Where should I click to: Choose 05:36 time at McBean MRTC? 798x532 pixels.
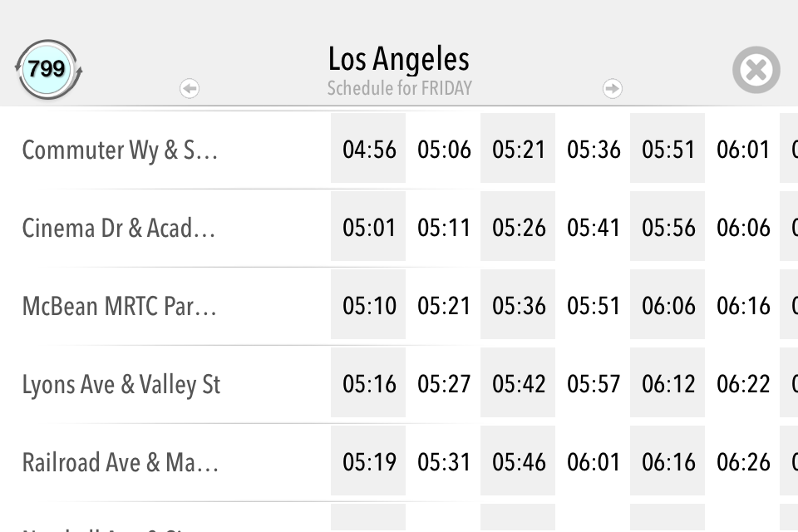519,306
